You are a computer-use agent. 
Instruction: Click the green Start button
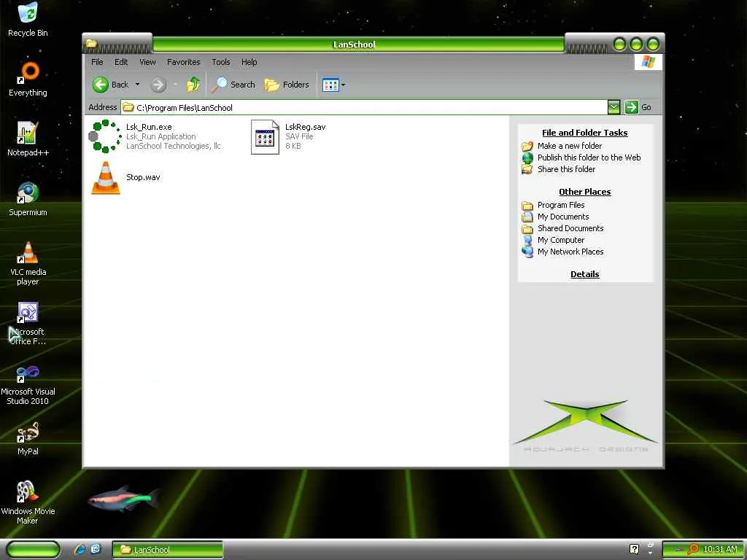click(x=33, y=550)
